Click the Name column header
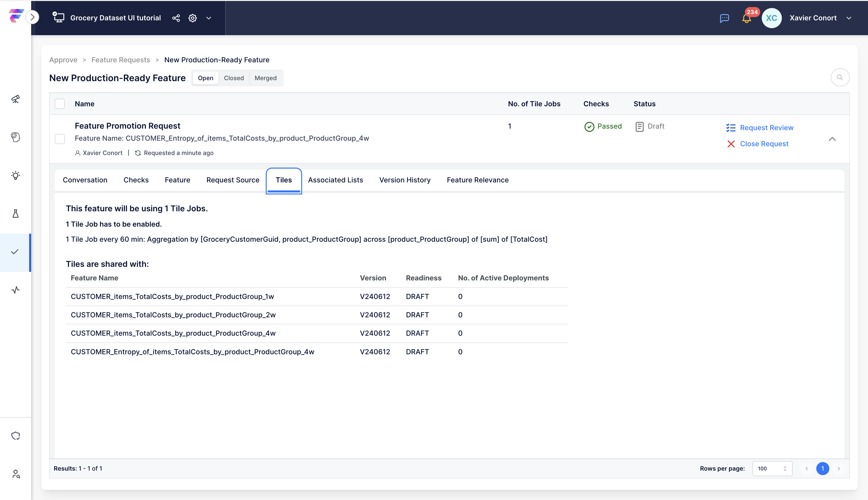Viewport: 868px width, 500px height. pos(84,104)
